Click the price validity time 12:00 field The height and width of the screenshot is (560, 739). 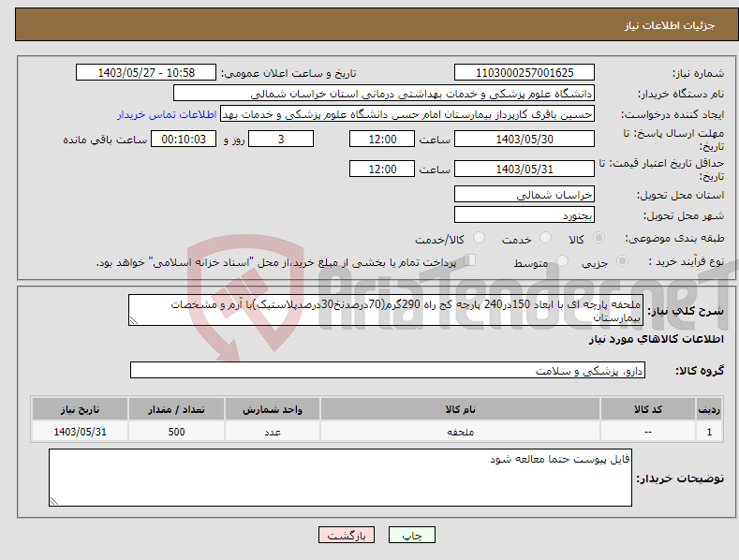(382, 169)
